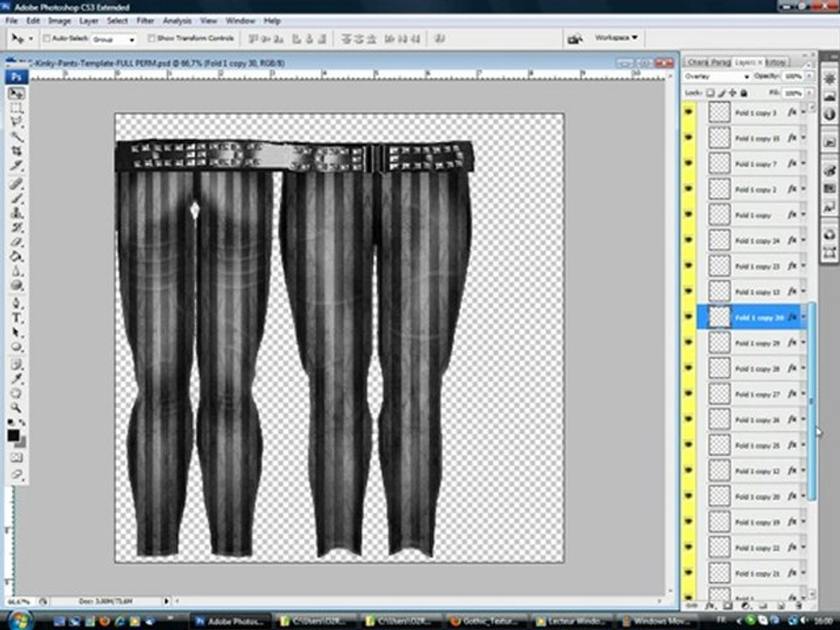Open Gothic_Textur... taskbar button

[486, 621]
